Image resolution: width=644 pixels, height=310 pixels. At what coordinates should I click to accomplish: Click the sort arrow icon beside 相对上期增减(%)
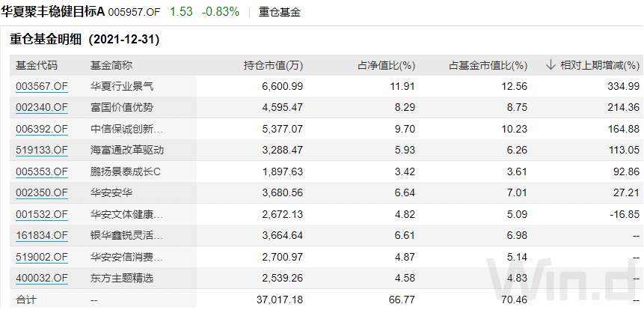point(551,65)
